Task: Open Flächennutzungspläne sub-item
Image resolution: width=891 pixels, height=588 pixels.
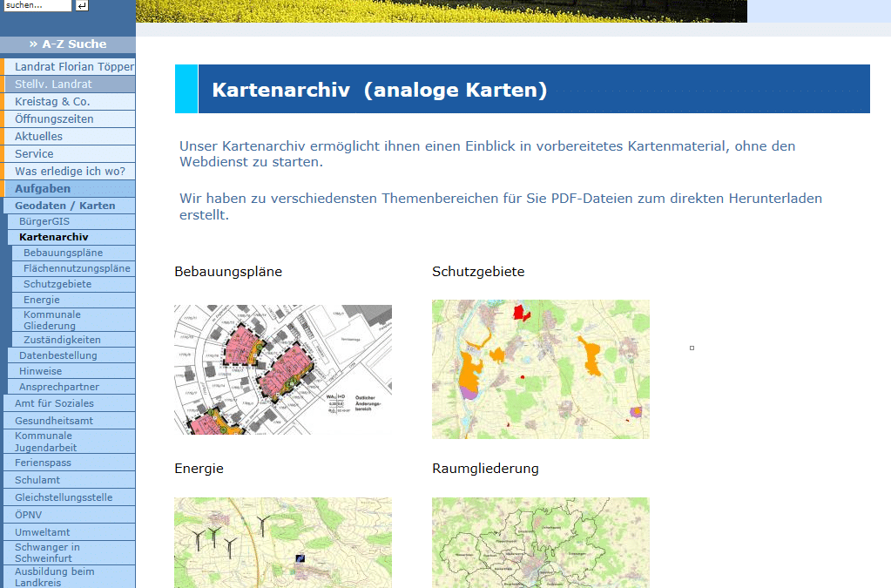Action: coord(73,268)
